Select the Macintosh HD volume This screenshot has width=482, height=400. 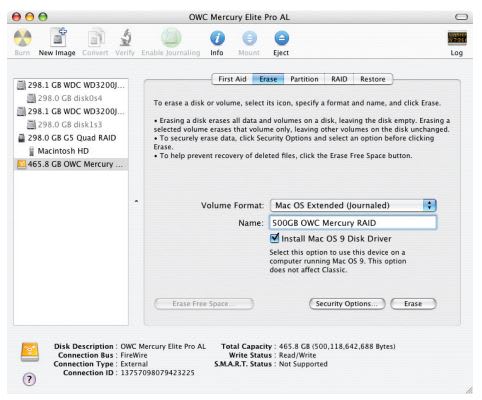click(71, 151)
